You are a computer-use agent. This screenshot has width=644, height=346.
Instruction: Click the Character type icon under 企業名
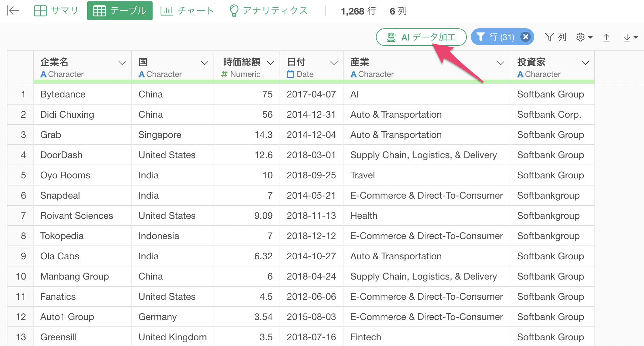43,74
